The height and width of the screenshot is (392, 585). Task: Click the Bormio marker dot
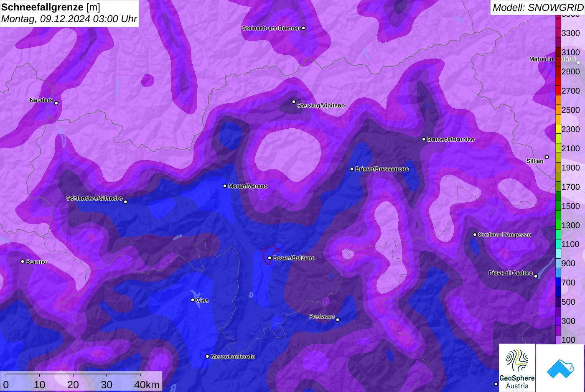(x=23, y=262)
